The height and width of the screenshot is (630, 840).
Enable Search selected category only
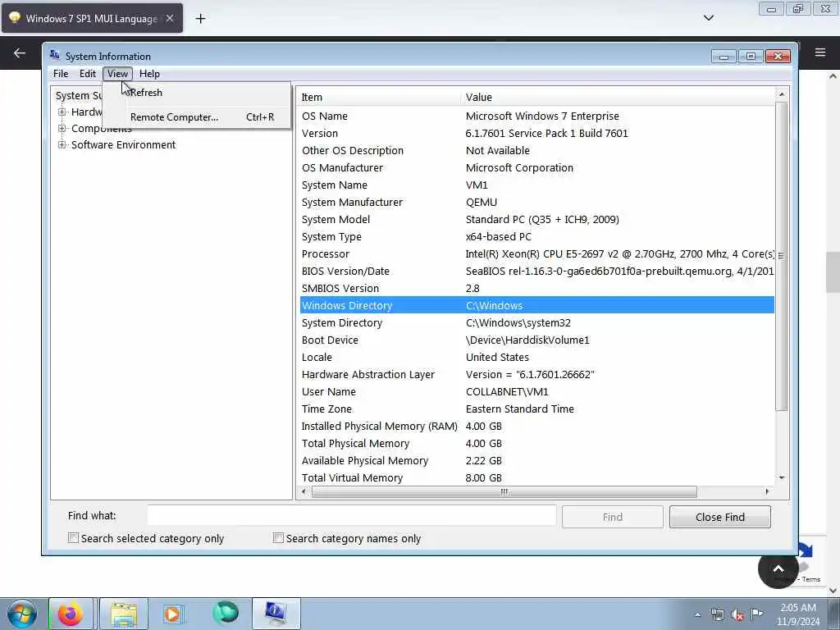coord(73,538)
